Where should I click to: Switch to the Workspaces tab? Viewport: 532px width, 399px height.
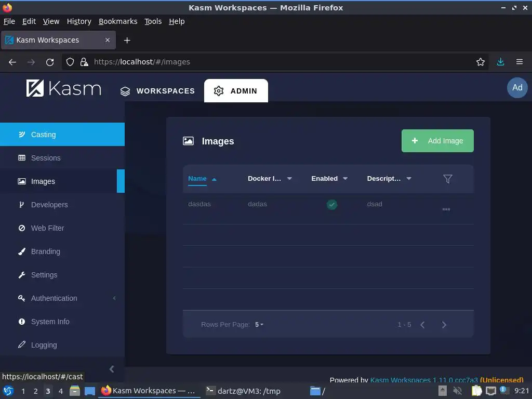tap(157, 91)
